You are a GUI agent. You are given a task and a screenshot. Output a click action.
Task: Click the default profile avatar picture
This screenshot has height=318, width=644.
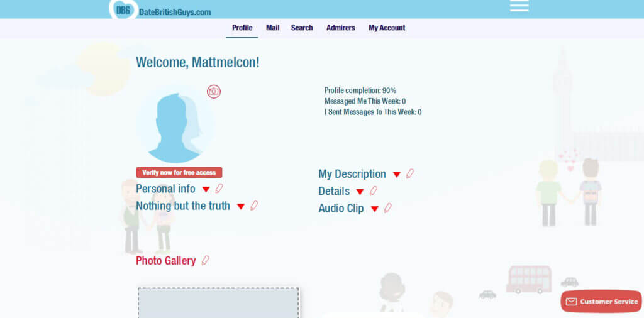pos(175,124)
